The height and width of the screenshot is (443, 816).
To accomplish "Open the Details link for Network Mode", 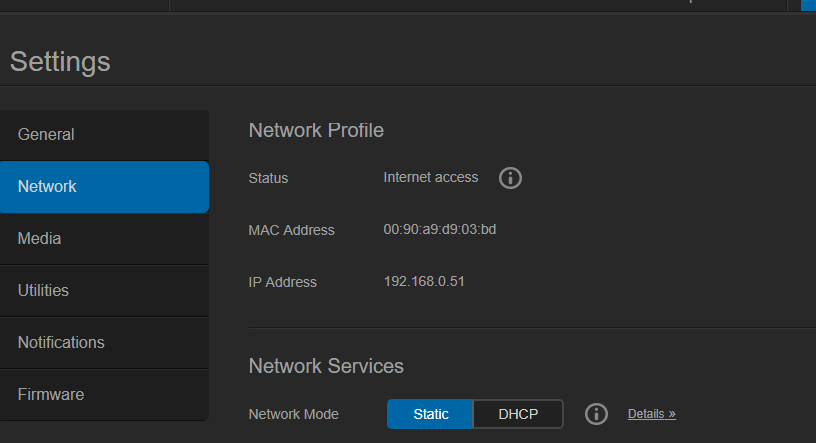I will click(x=651, y=414).
